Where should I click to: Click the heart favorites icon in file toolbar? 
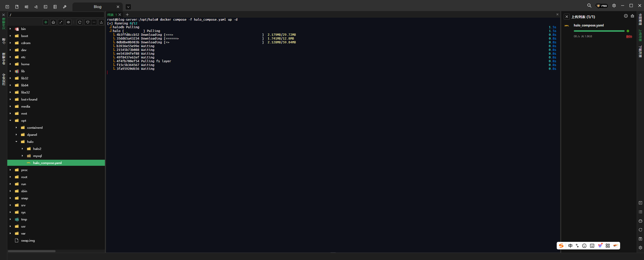88,22
